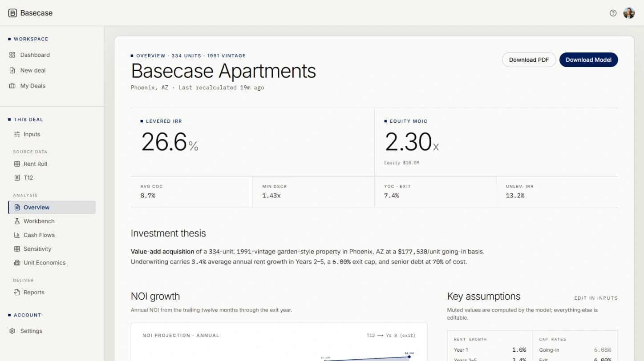Click the T12 to Yr 3 exit label
This screenshot has width=644, height=361.
click(x=391, y=336)
